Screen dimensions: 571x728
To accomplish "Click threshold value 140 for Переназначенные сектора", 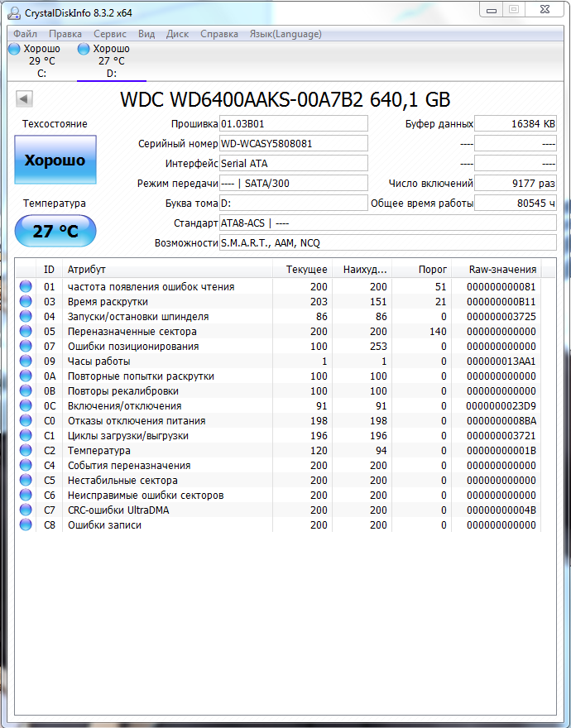I will tap(438, 332).
